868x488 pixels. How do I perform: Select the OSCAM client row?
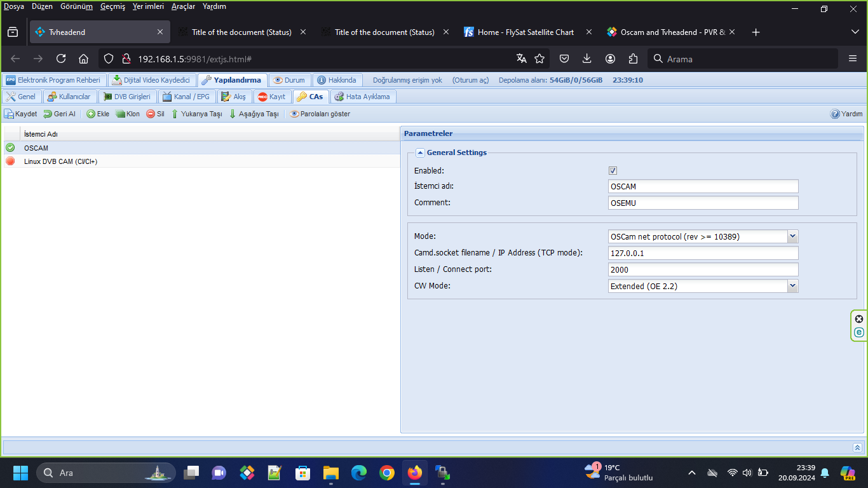(36, 148)
